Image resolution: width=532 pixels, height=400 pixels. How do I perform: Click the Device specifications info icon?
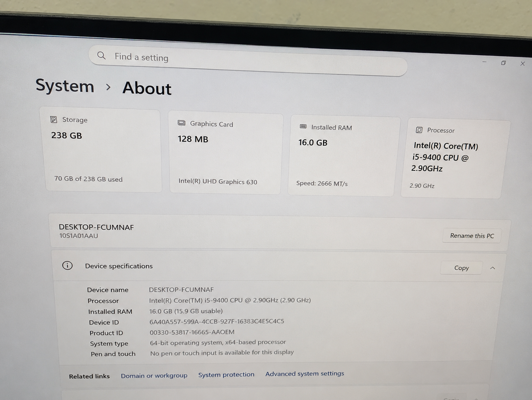67,265
